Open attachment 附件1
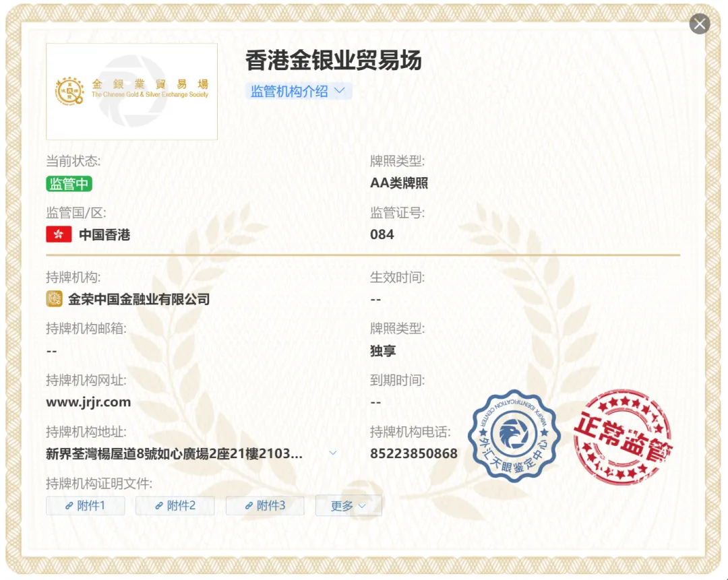 click(x=86, y=505)
